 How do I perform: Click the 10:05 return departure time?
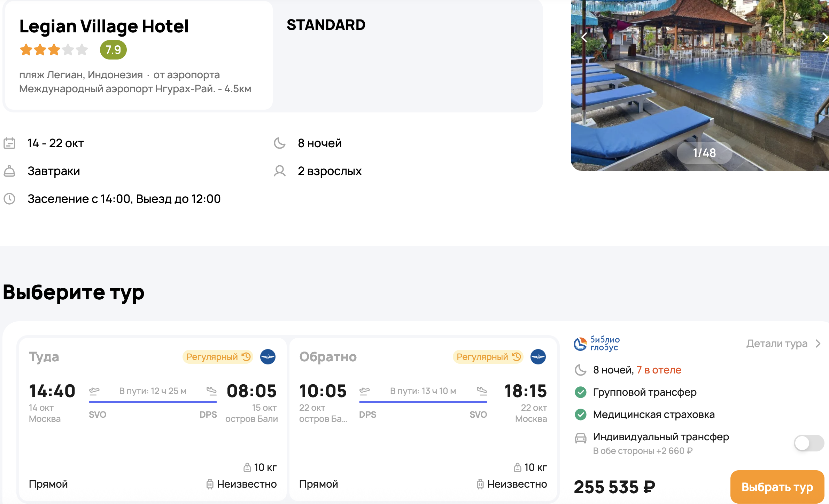click(323, 391)
